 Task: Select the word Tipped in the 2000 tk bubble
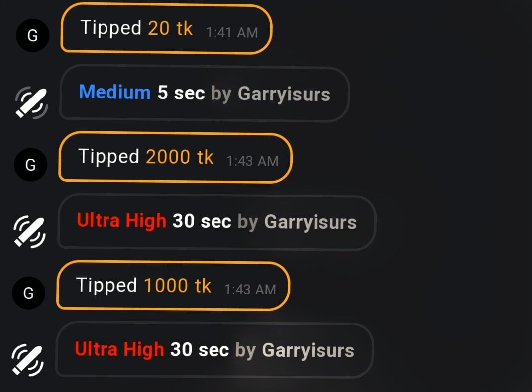point(108,157)
